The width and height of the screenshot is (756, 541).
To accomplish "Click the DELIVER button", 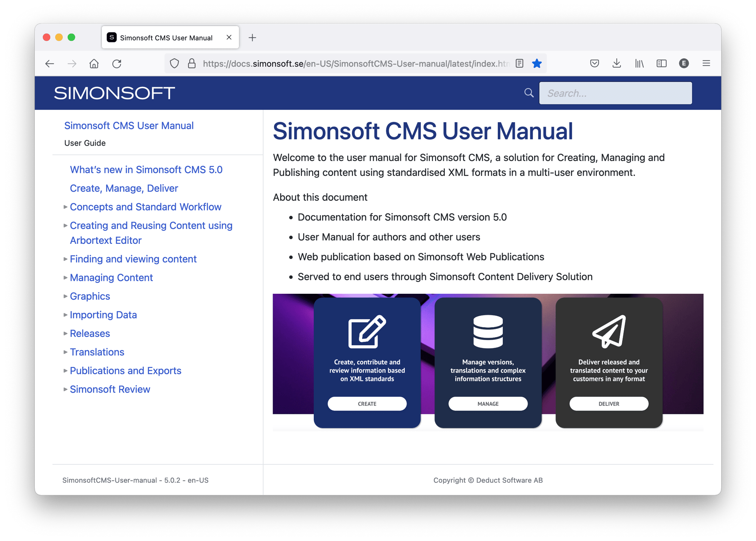I will 609,404.
